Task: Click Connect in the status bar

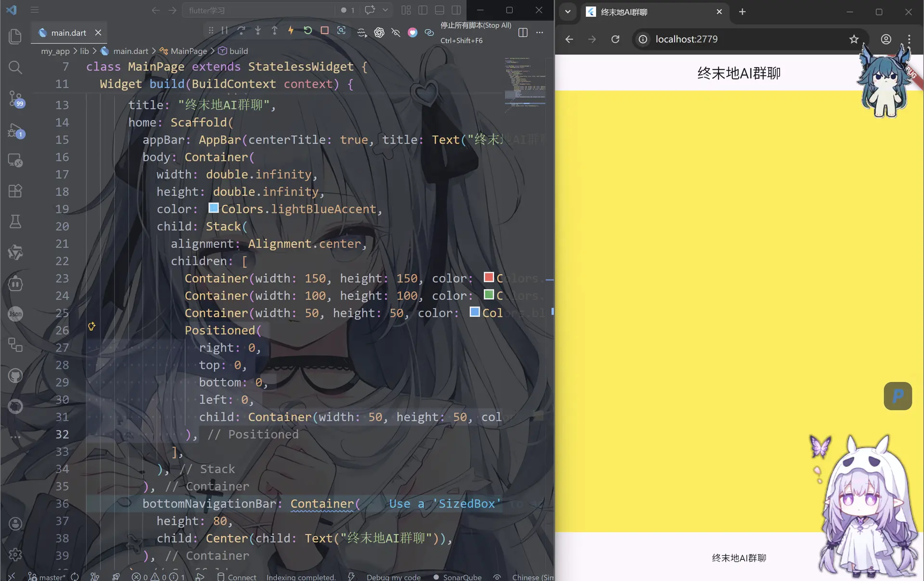Action: point(237,577)
